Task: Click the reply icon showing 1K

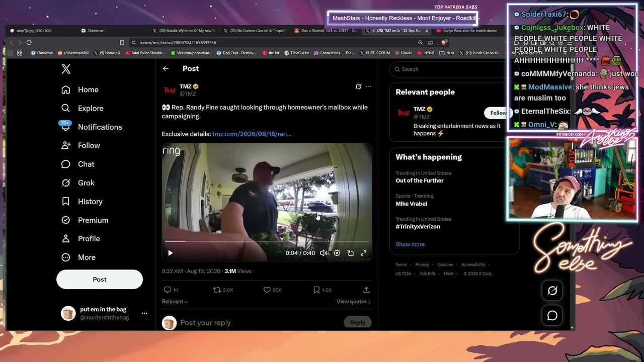Action: (x=171, y=290)
